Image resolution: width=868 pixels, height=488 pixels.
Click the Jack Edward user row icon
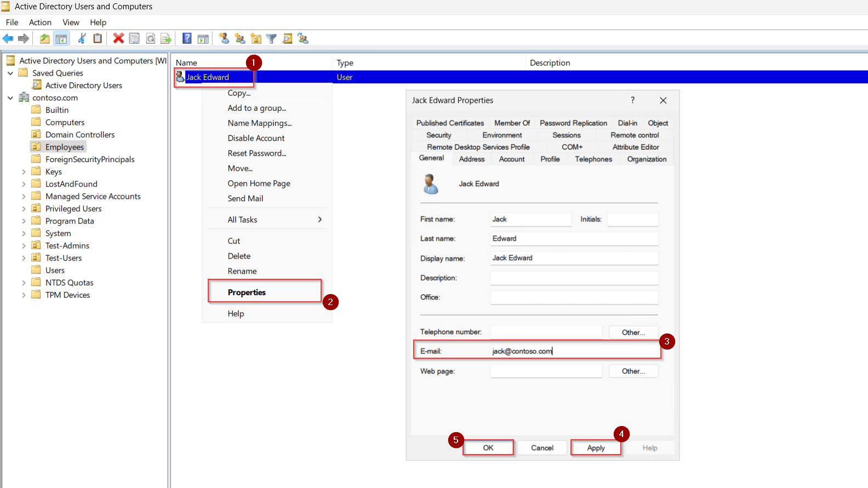[x=180, y=77]
